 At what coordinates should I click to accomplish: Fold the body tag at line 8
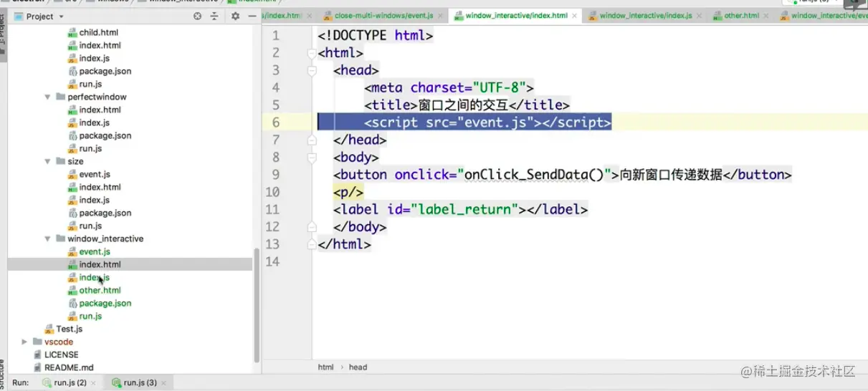click(x=312, y=158)
